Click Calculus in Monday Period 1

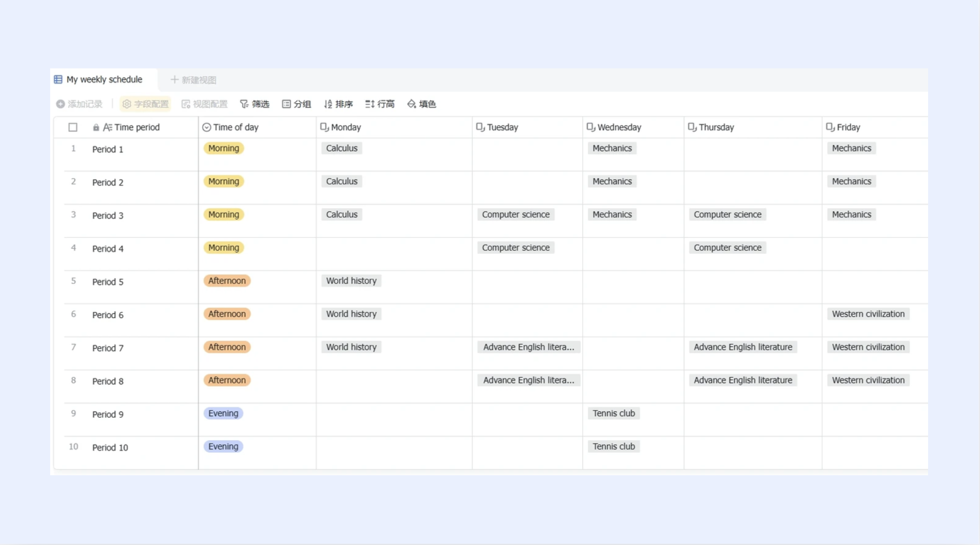pos(342,148)
